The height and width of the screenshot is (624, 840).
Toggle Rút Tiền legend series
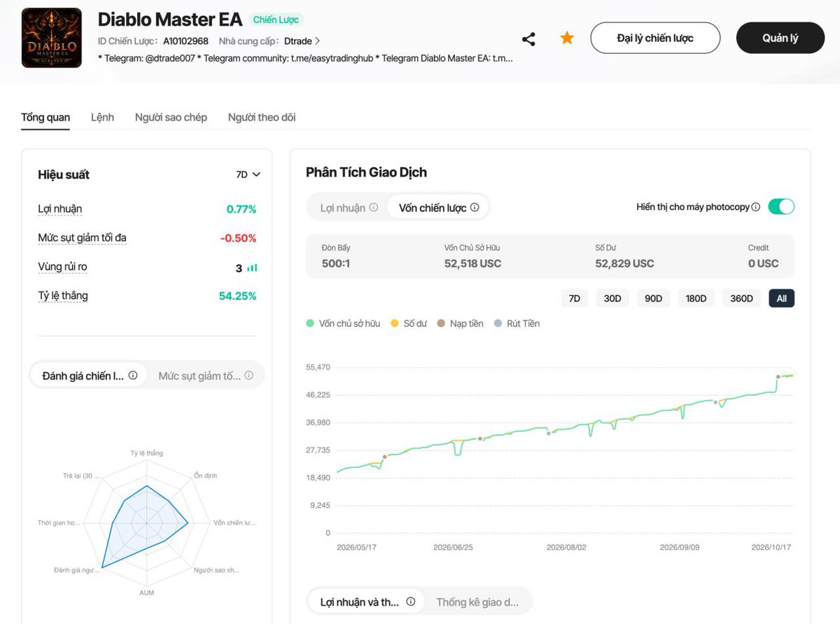click(517, 323)
